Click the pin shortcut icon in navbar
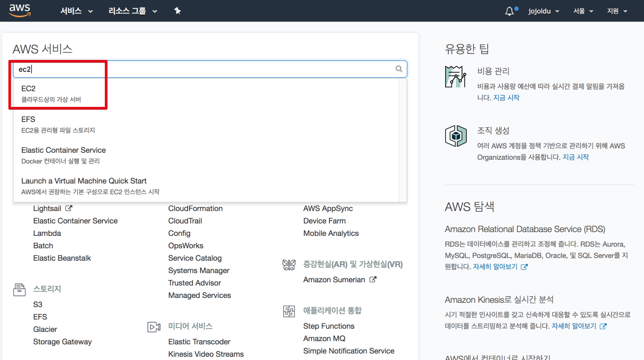Screen dimensions: 644x360 pyautogui.click(x=177, y=11)
